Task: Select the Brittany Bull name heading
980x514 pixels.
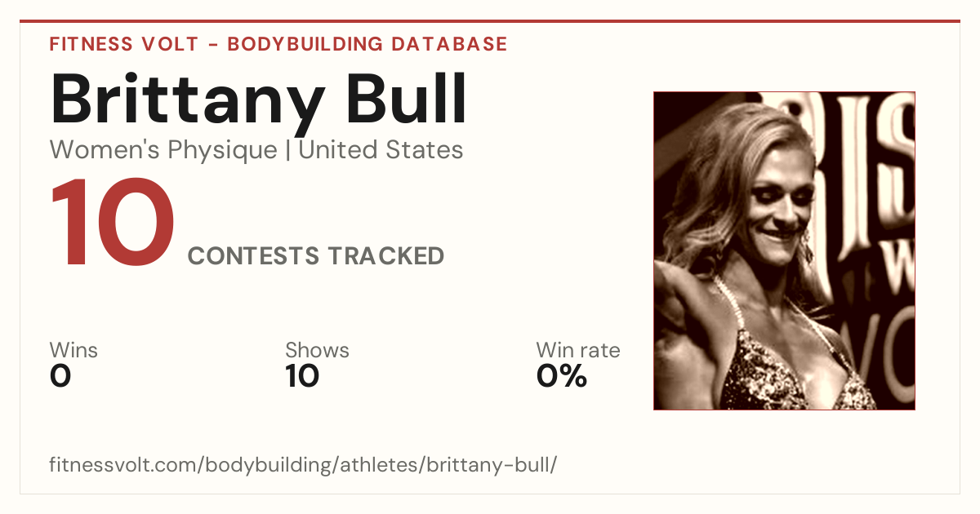Action: pos(259,101)
